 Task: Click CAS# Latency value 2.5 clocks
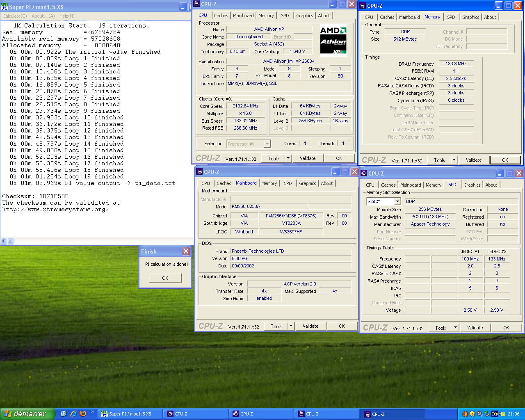456,78
